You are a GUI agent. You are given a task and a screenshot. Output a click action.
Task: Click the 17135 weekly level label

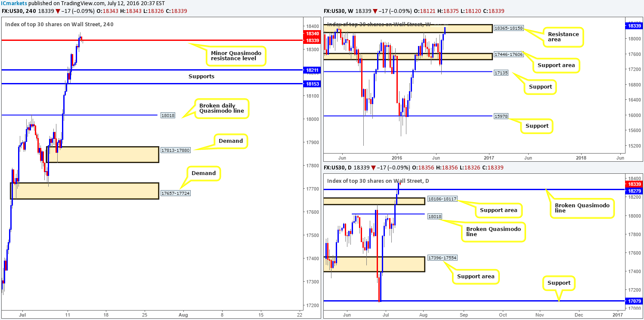[x=502, y=73]
